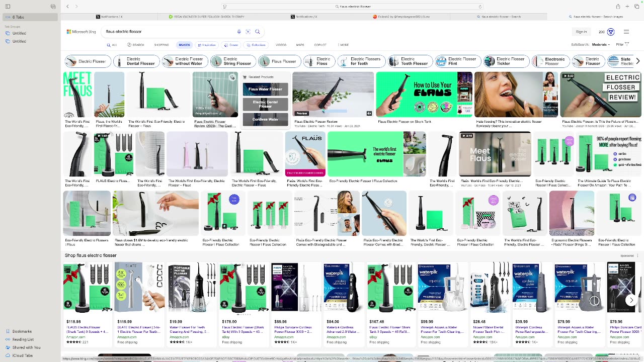Search by voice using microphone icon
The image size is (644, 362).
pos(239,32)
